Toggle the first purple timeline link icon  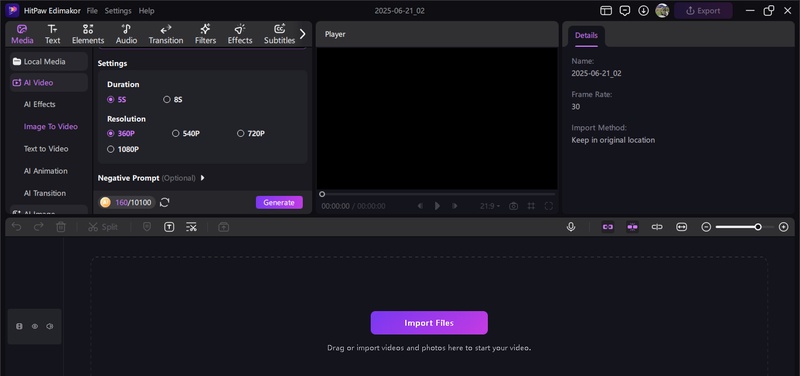(608, 227)
